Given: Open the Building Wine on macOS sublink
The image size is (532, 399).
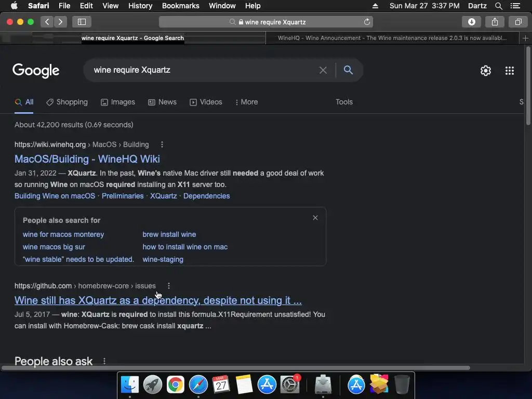Looking at the screenshot, I should (x=55, y=196).
